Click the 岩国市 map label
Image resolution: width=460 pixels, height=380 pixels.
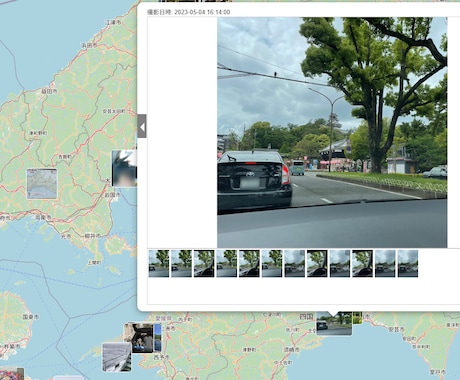(112, 195)
